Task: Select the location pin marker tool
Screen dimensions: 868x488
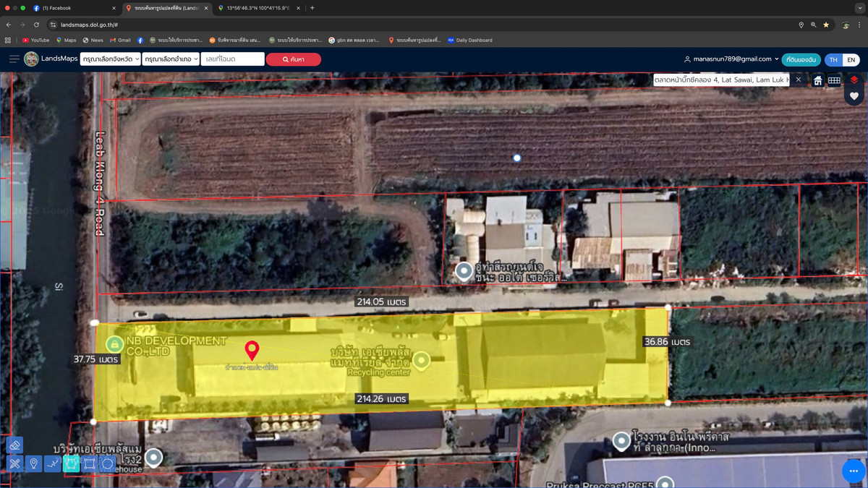Action: click(33, 463)
